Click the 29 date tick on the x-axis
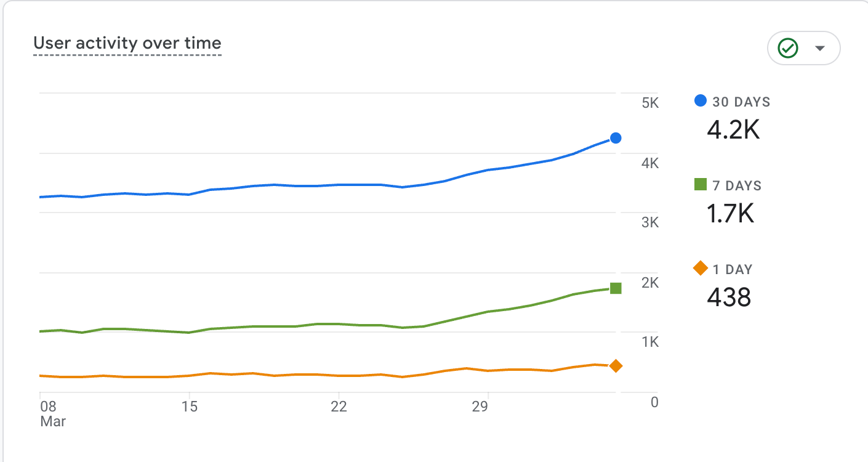 pyautogui.click(x=480, y=407)
